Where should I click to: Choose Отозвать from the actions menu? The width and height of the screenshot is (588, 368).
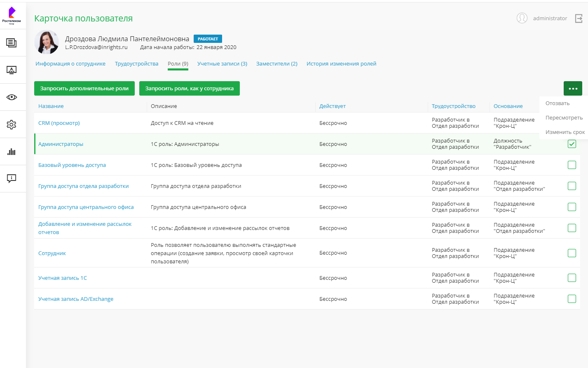pos(558,103)
